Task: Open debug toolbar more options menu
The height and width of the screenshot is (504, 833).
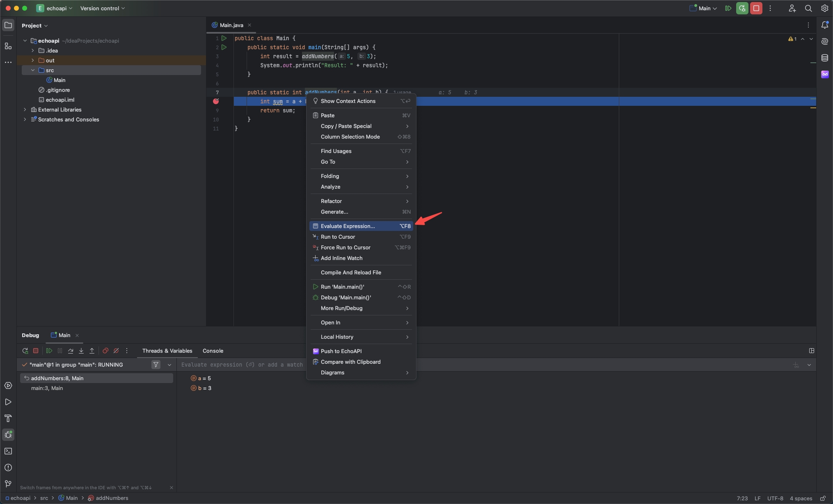Action: pos(127,351)
